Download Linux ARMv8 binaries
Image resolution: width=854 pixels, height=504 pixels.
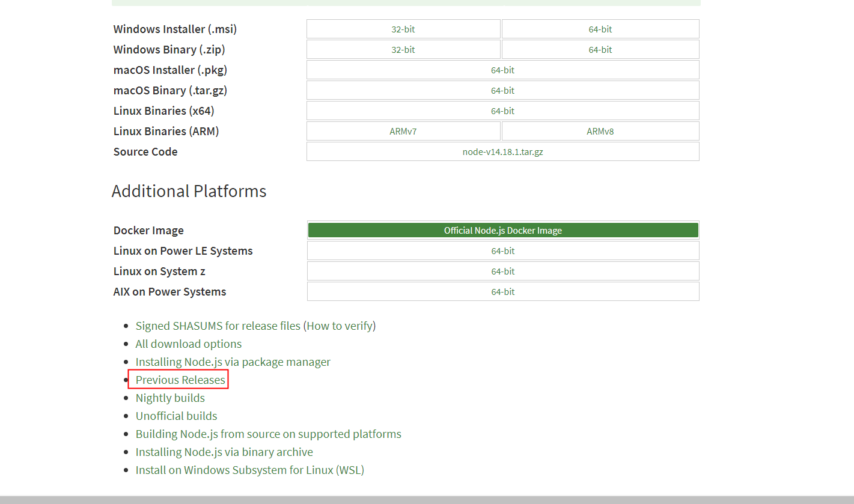click(600, 131)
